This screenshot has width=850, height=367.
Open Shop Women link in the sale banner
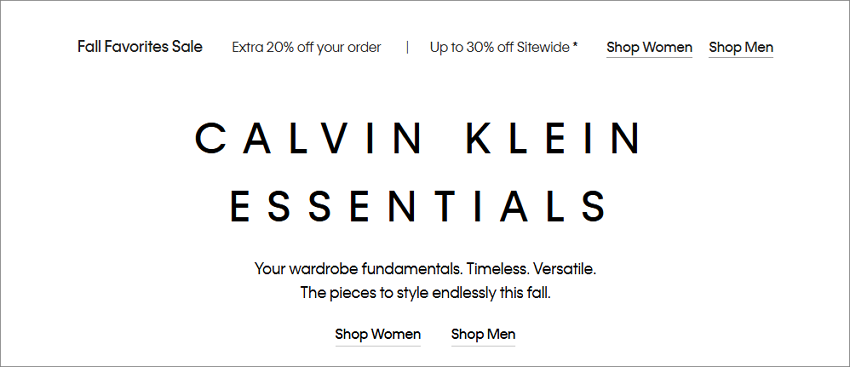coord(649,48)
